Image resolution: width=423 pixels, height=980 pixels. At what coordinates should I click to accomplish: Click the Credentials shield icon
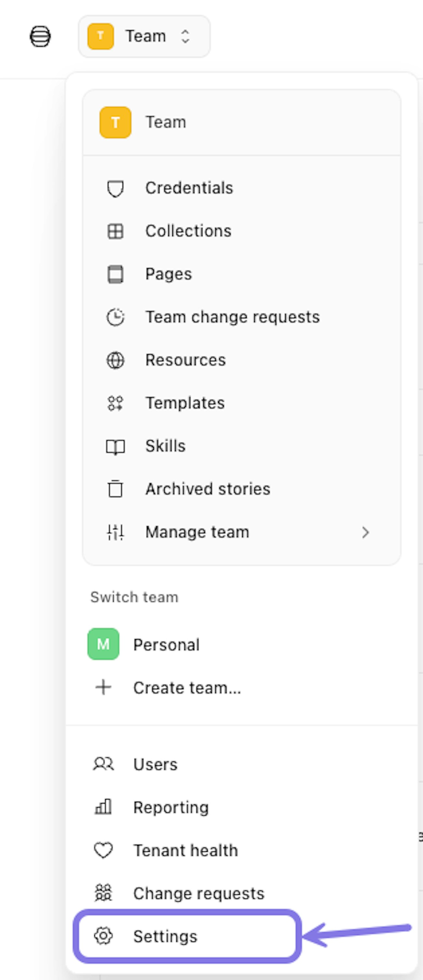[116, 189]
